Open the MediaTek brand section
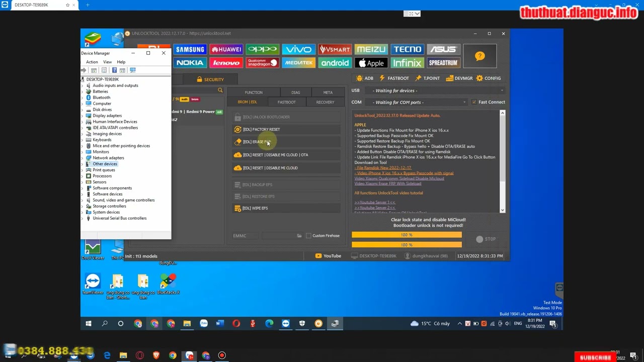The image size is (644, 362). coord(298,63)
